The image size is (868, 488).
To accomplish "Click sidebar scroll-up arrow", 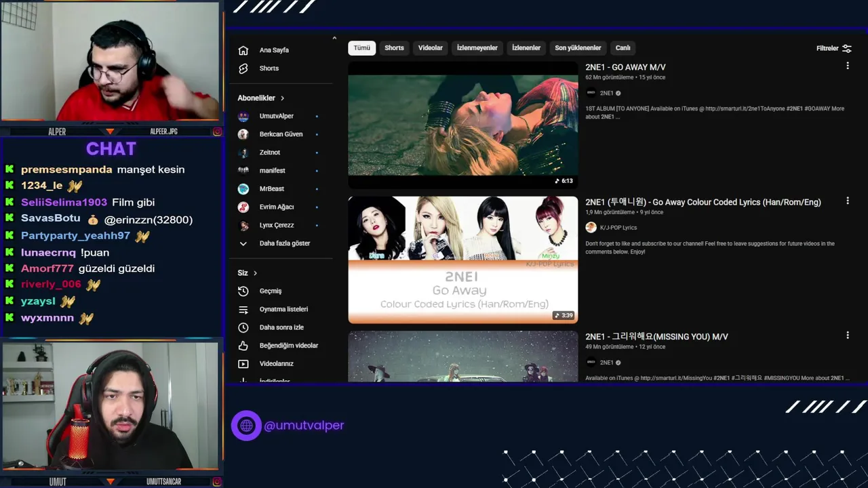I will 334,38.
